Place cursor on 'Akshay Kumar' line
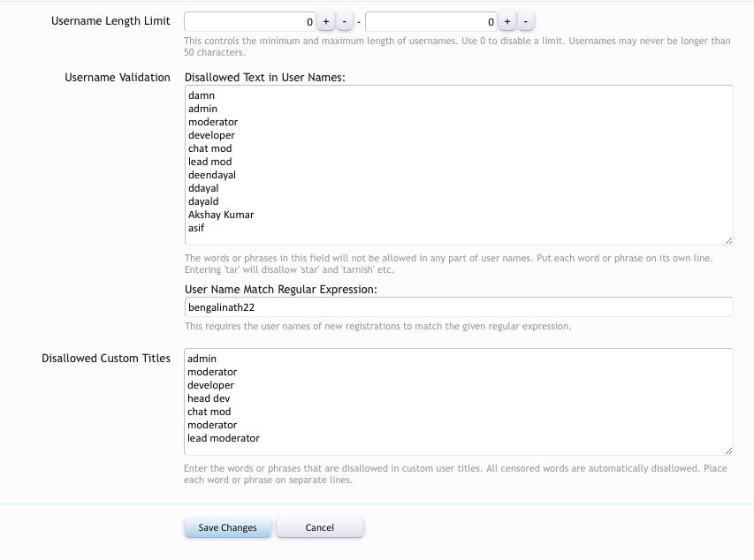Screen dimensions: 754x560 tap(221, 215)
